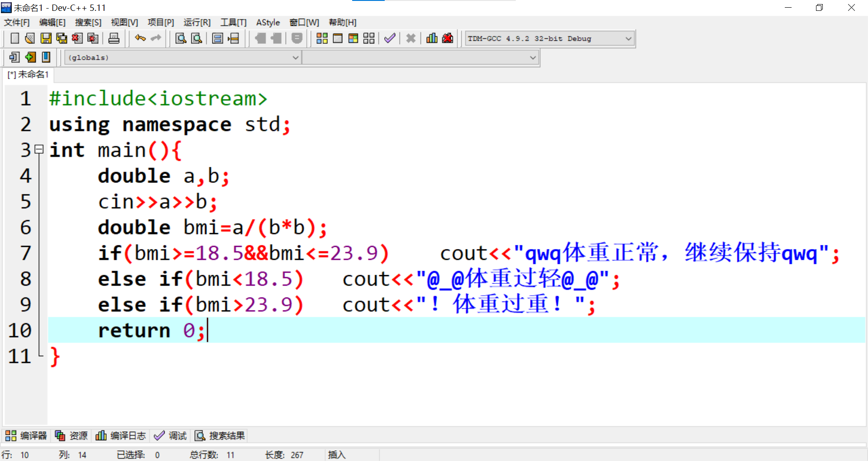Click the Compile and Run icon
This screenshot has height=461, width=868.
353,38
